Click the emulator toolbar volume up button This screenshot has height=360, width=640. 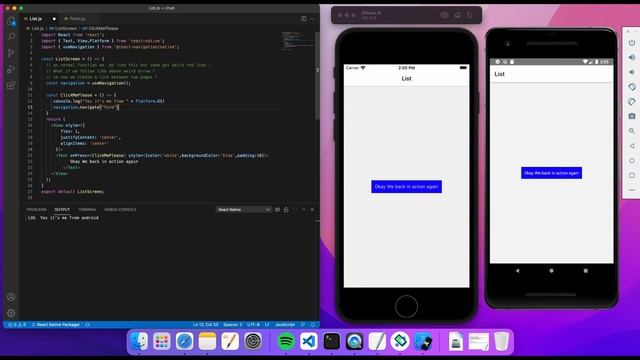coord(632,58)
